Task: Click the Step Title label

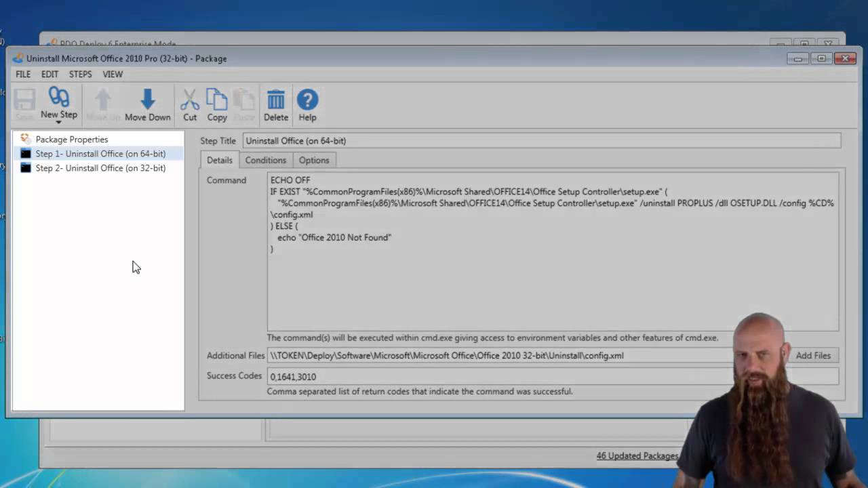Action: (x=218, y=140)
